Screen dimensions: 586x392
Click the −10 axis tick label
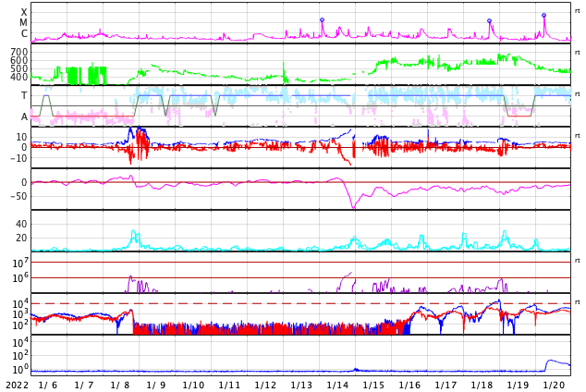18,158
